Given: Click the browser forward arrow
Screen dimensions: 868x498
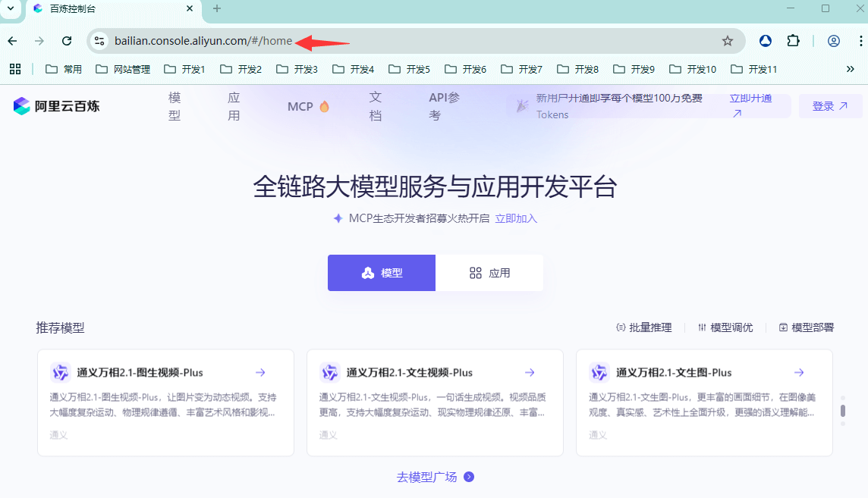Looking at the screenshot, I should (x=39, y=41).
